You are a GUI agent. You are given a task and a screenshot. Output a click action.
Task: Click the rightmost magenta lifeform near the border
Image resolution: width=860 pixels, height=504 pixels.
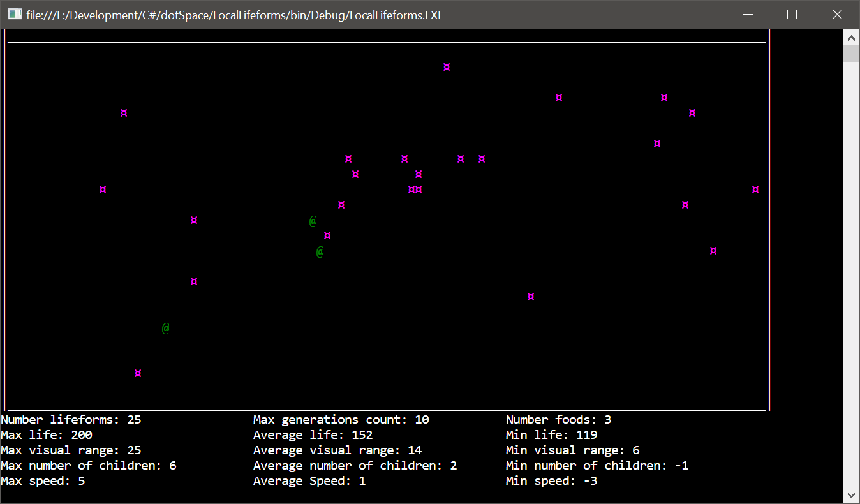(755, 189)
